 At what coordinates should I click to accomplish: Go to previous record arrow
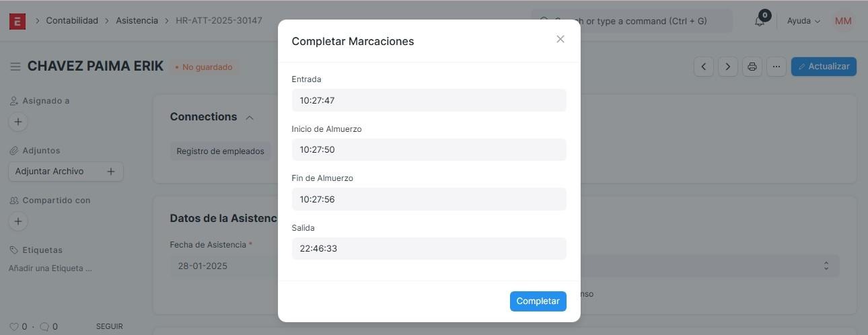pos(703,67)
